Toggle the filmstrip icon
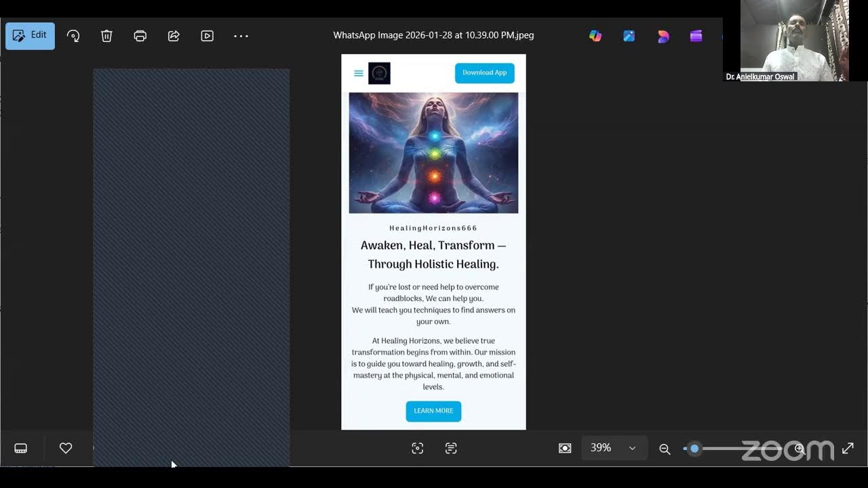868x488 pixels. 21,448
